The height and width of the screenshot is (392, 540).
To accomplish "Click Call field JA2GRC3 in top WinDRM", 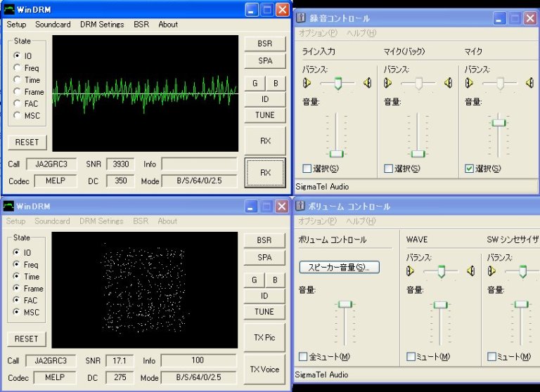I will (x=51, y=164).
